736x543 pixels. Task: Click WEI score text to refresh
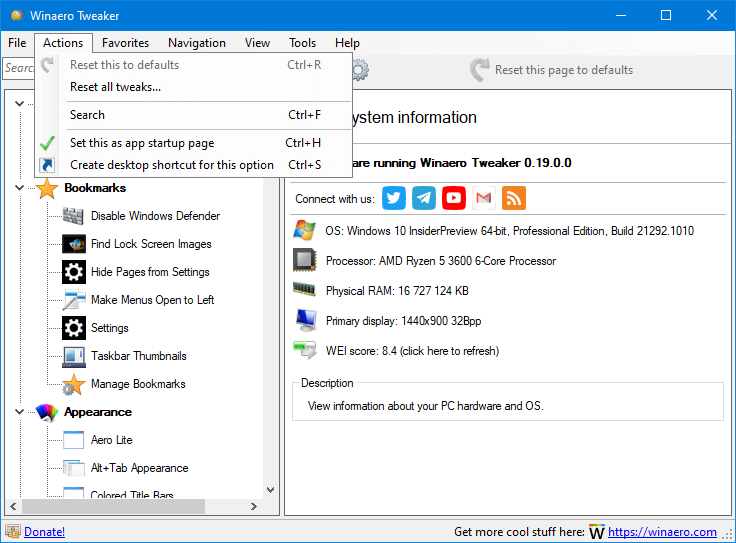412,351
